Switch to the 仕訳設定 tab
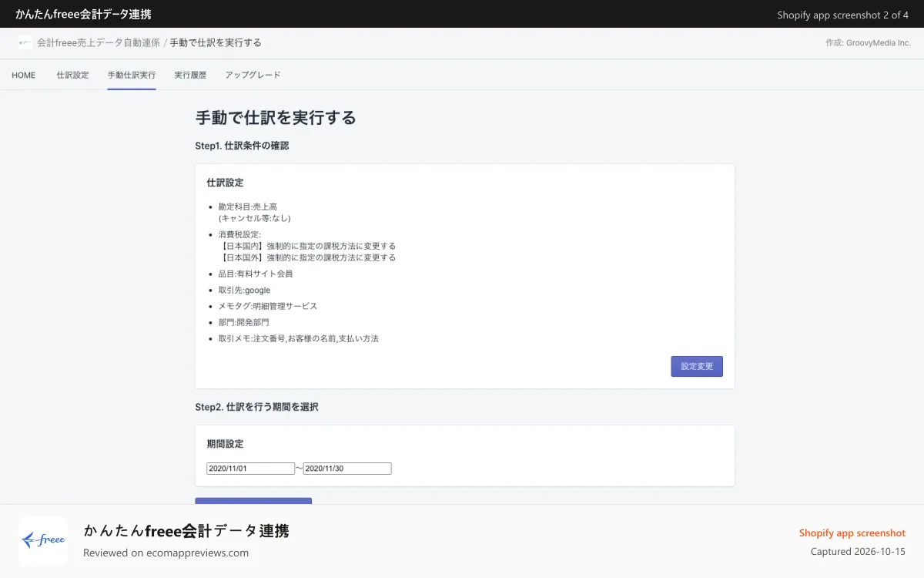The width and height of the screenshot is (924, 578). pos(72,75)
